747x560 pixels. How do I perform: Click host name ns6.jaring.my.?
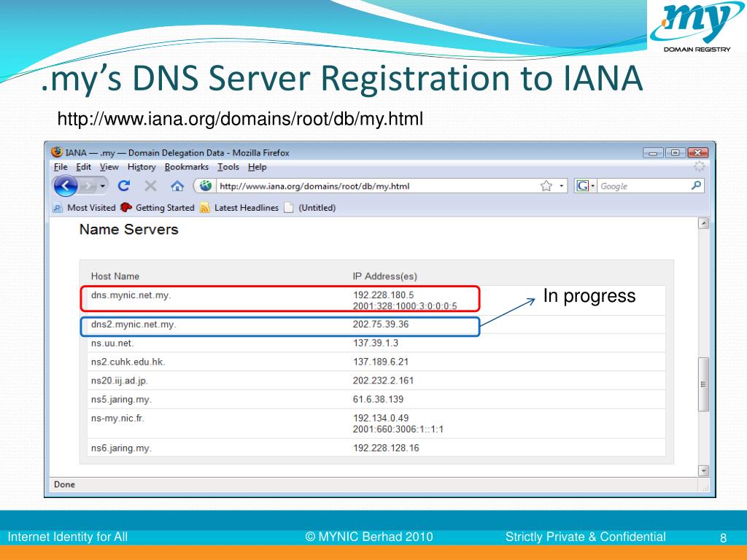tap(122, 448)
